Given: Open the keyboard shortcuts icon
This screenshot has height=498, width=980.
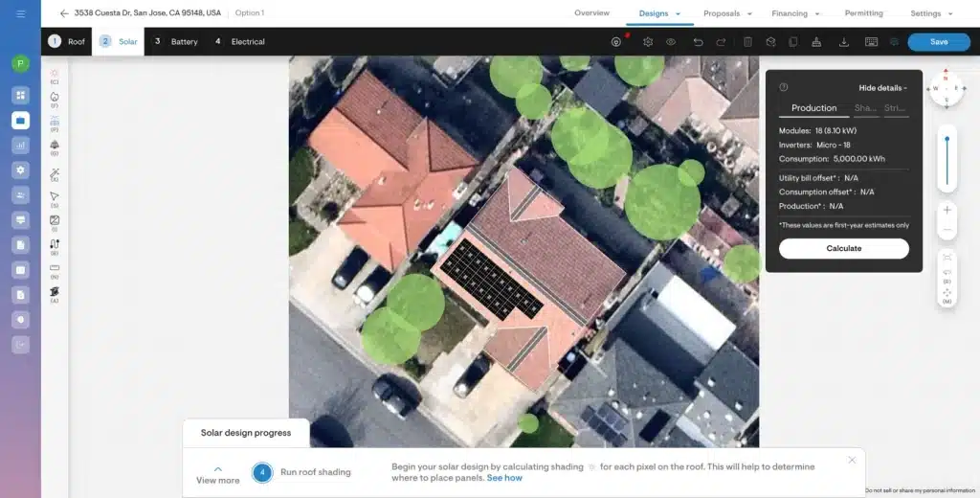Looking at the screenshot, I should click(x=871, y=42).
